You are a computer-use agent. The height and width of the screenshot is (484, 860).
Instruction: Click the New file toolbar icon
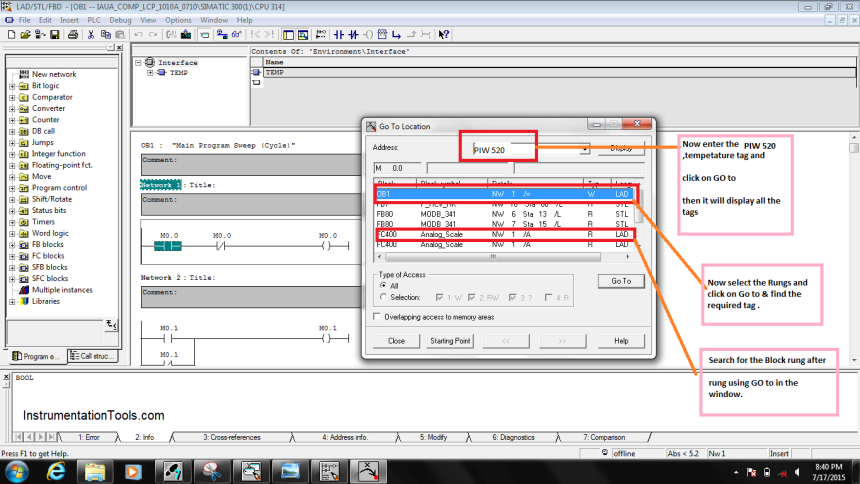point(11,35)
